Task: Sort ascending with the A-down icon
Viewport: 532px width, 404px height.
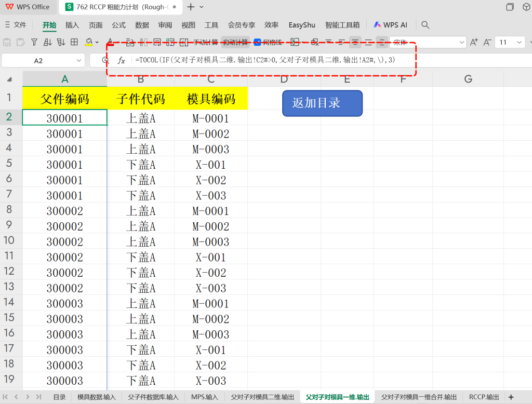Action: [x=47, y=42]
